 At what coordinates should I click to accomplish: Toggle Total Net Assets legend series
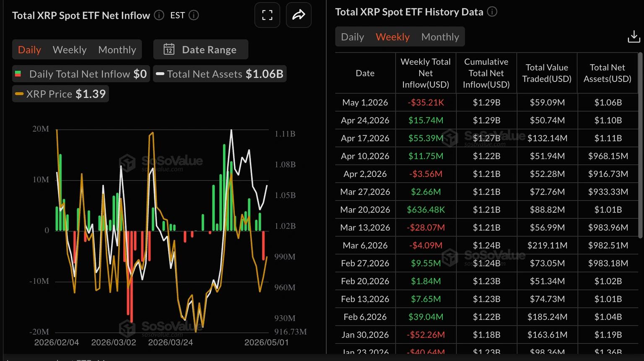(x=220, y=74)
